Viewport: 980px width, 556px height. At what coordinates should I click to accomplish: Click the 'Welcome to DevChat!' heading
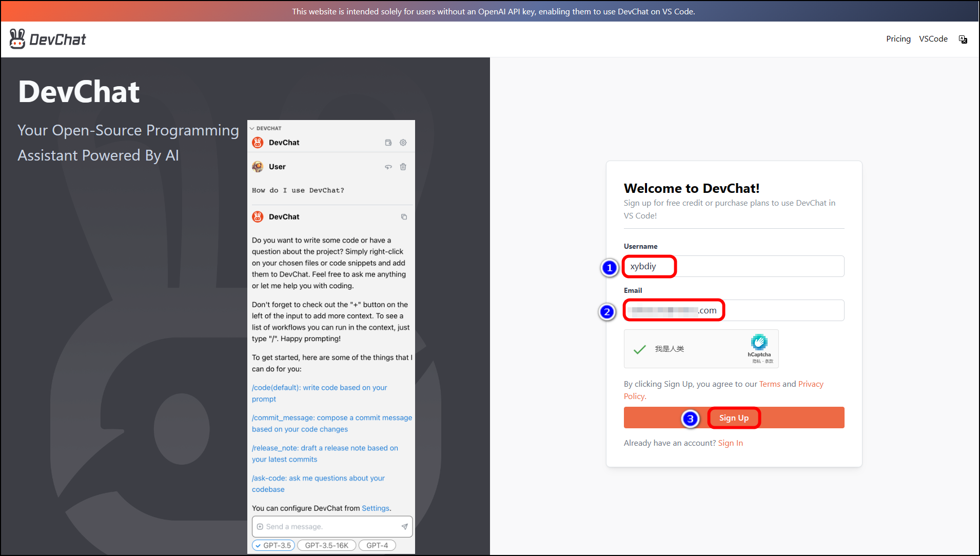692,188
